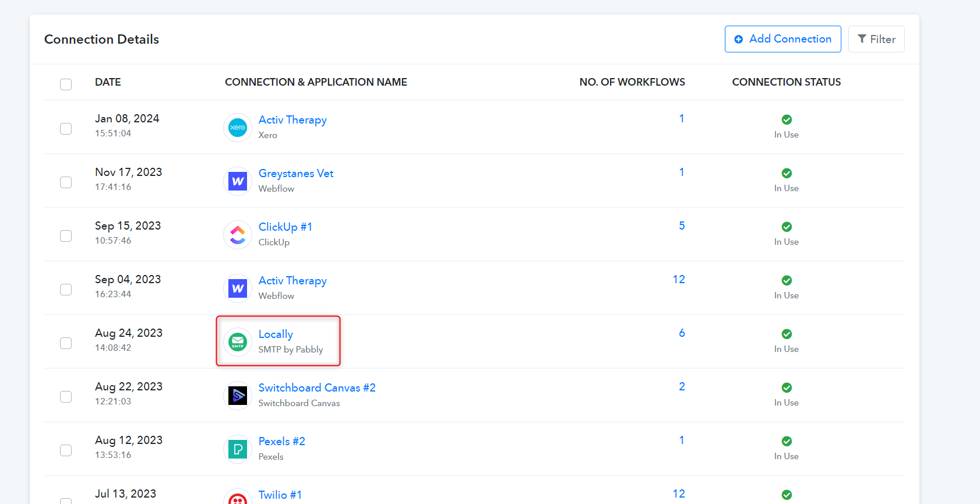Screen dimensions: 980x504
Task: Click the Webflow icon beside Greystanes Vet
Action: 238,181
